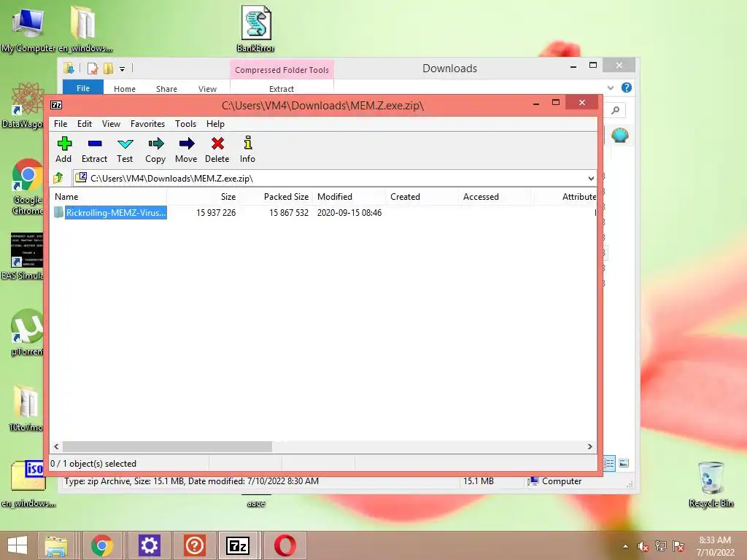Sort by the Created column header

422,197
